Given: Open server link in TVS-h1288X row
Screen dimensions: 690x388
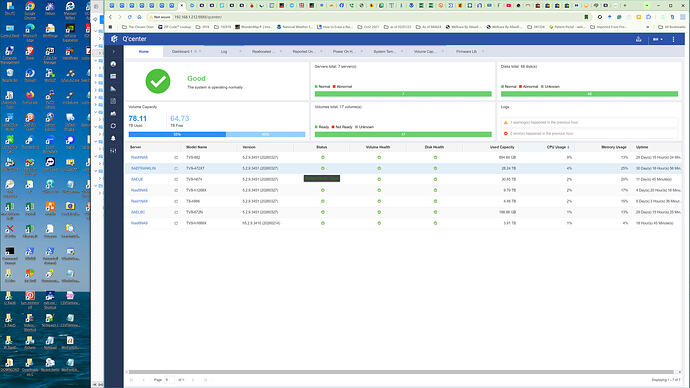Looking at the screenshot, I should pyautogui.click(x=139, y=190).
